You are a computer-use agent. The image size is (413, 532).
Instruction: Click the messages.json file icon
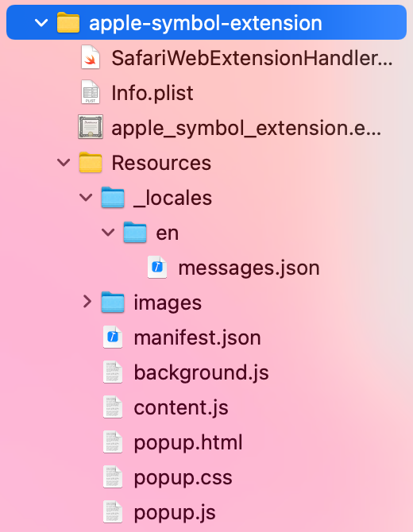click(157, 268)
